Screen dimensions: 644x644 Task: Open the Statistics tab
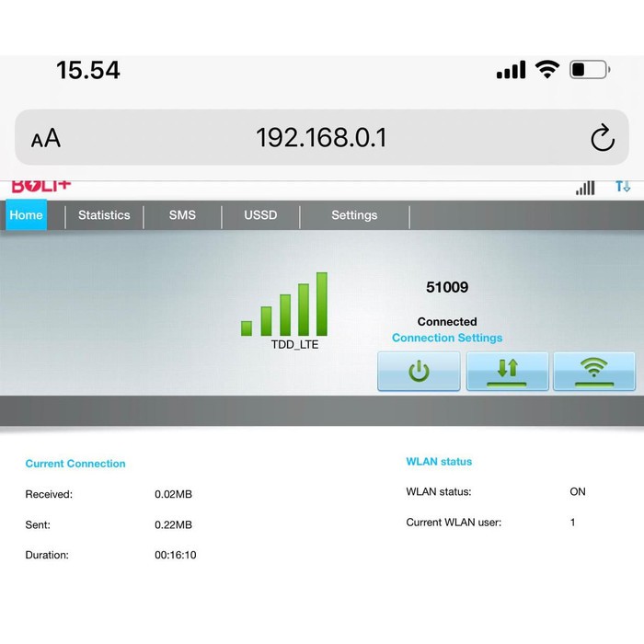point(104,215)
